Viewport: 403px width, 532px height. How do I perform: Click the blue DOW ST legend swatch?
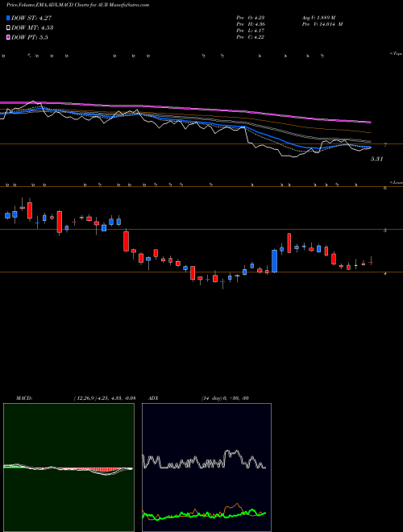pyautogui.click(x=8, y=18)
